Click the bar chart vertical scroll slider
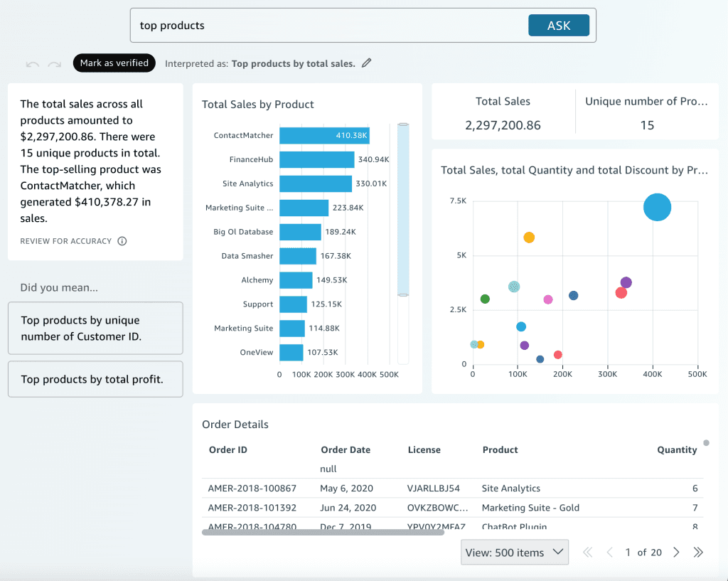728x581 pixels. 403,210
